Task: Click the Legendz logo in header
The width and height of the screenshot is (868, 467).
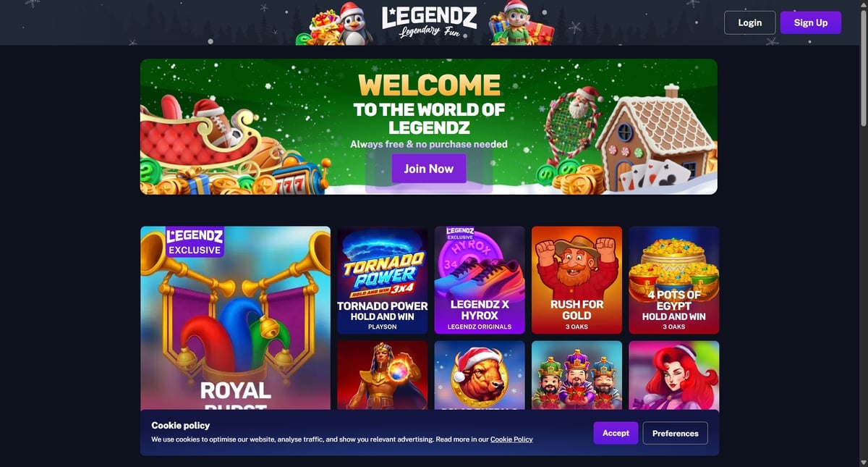Action: (430, 23)
